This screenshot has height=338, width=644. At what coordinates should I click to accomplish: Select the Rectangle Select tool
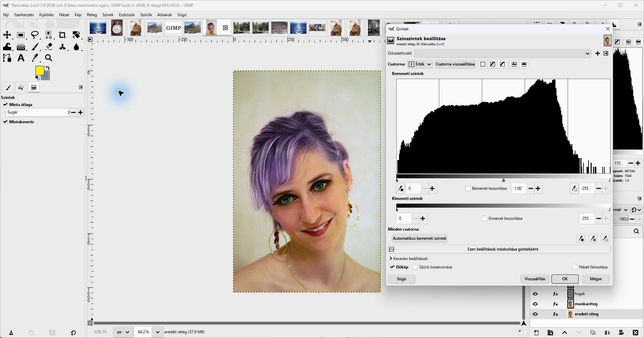[21, 35]
